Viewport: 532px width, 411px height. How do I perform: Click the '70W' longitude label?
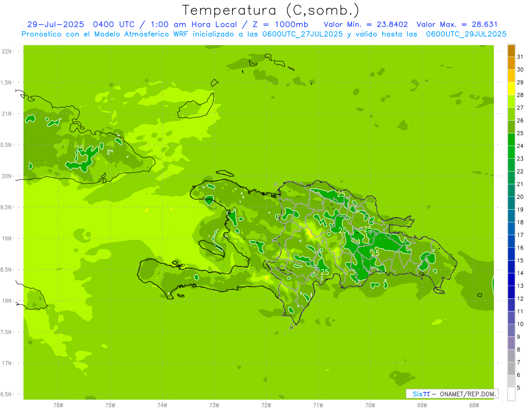[370, 405]
